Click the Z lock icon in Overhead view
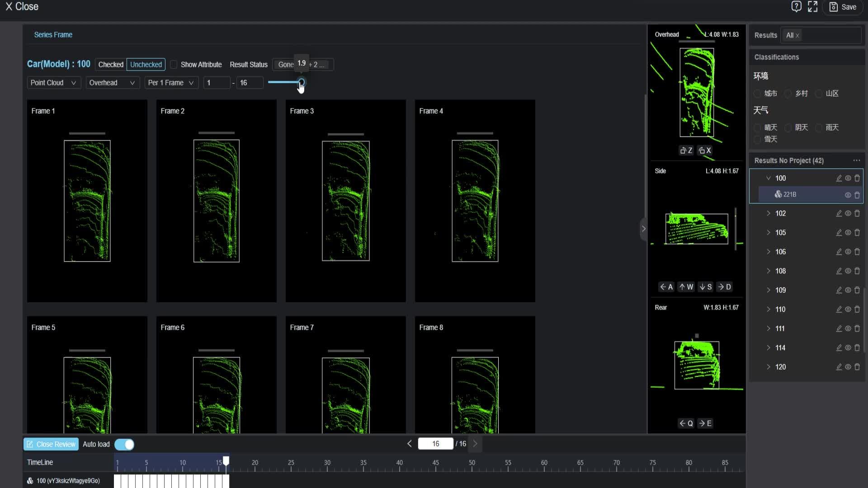The image size is (868, 488). [x=686, y=150]
